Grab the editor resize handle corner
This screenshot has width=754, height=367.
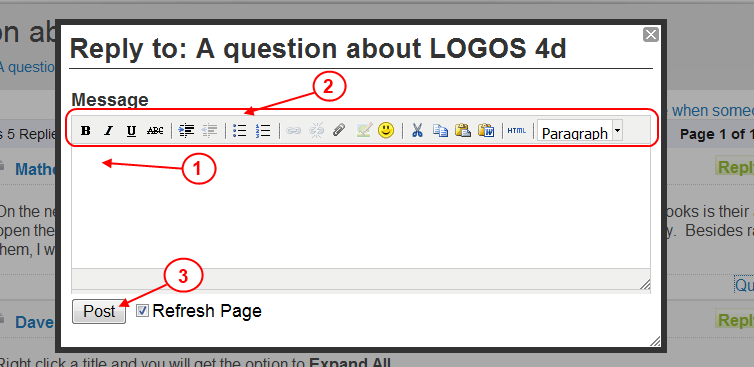click(645, 284)
